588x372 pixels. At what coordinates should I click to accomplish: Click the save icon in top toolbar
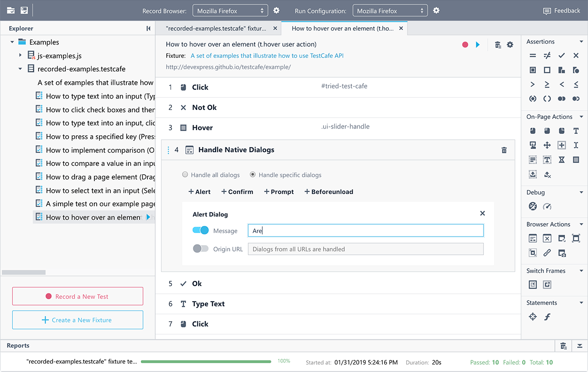tap(24, 10)
